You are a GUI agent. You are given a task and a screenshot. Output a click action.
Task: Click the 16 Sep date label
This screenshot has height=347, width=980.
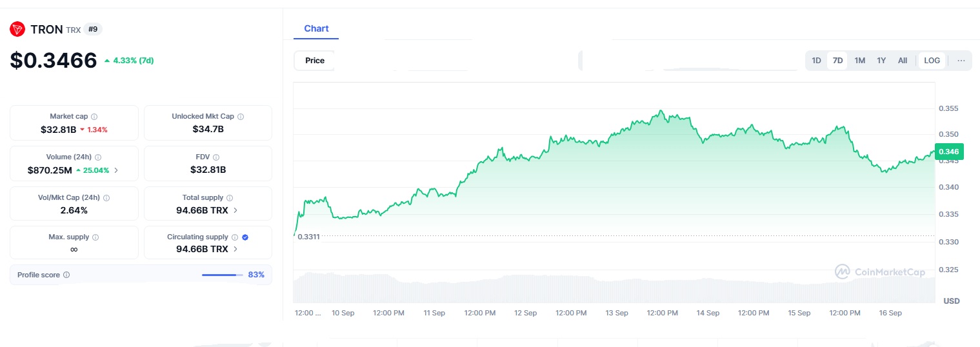[x=890, y=313]
